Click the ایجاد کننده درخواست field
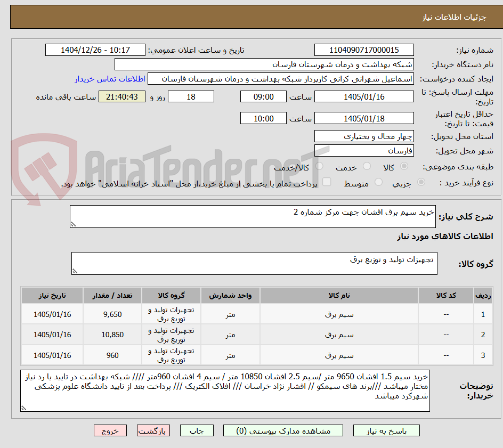503x448 pixels. [x=281, y=79]
